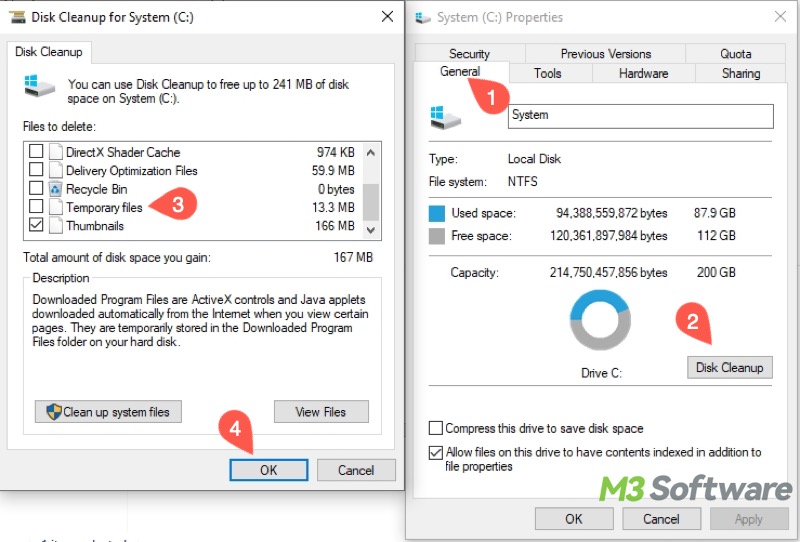Switch to the Security tab
800x542 pixels.
[469, 54]
